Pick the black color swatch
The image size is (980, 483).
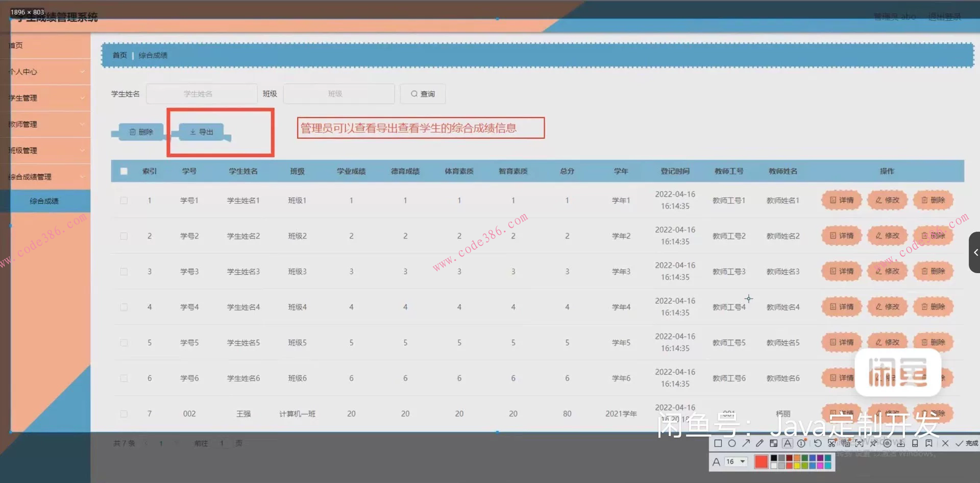774,458
